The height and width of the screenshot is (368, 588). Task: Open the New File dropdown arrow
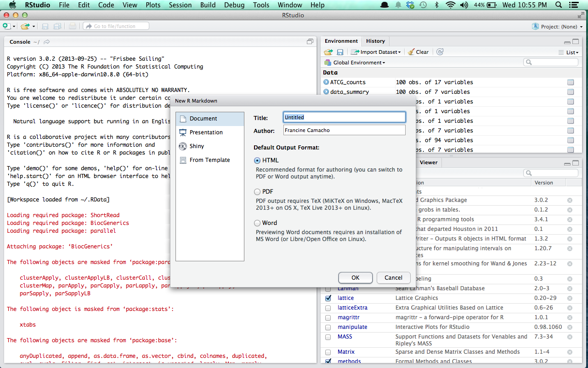tap(14, 27)
